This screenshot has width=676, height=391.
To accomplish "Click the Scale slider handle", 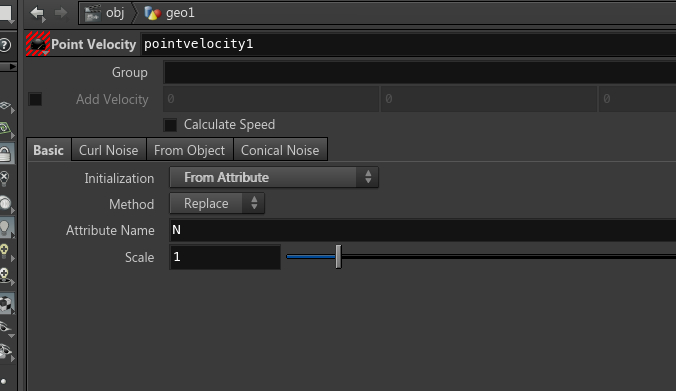I will (x=338, y=256).
